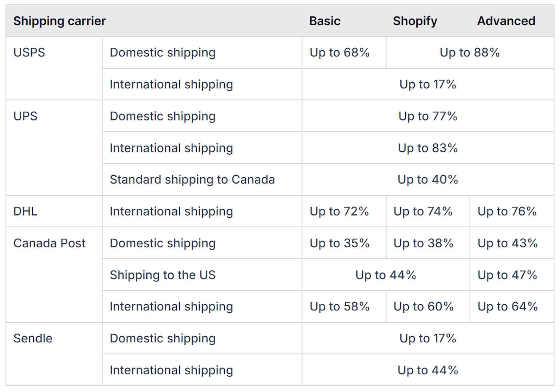Click the Shopify plan column header

coord(415,21)
